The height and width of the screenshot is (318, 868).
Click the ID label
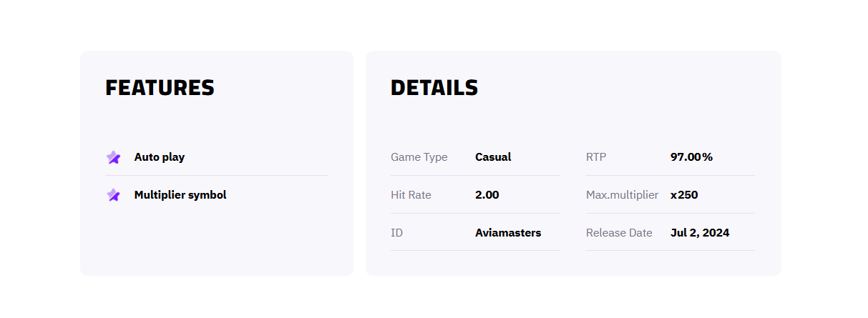[x=396, y=232]
